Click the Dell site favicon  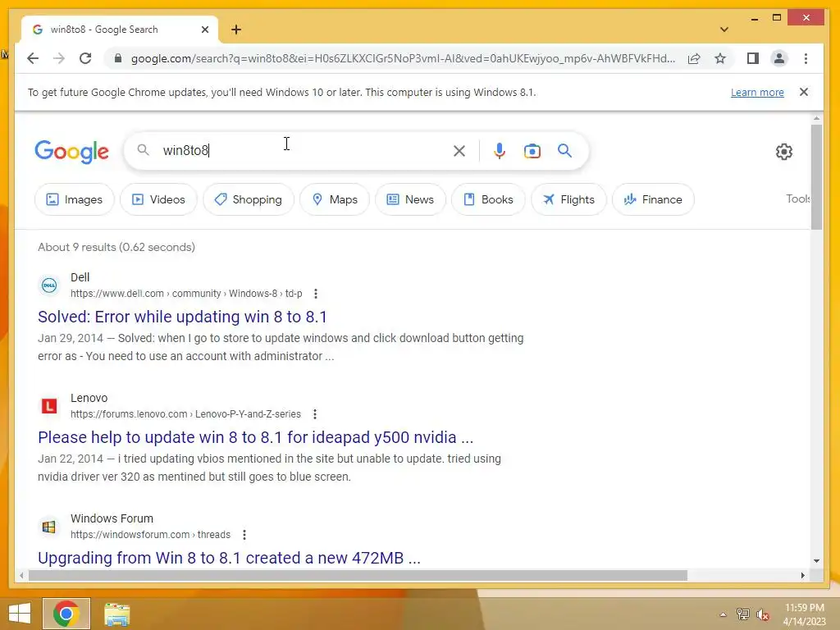tap(49, 285)
